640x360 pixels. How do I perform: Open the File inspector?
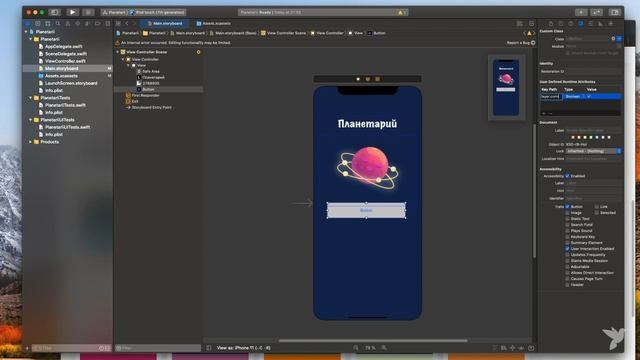pos(551,24)
